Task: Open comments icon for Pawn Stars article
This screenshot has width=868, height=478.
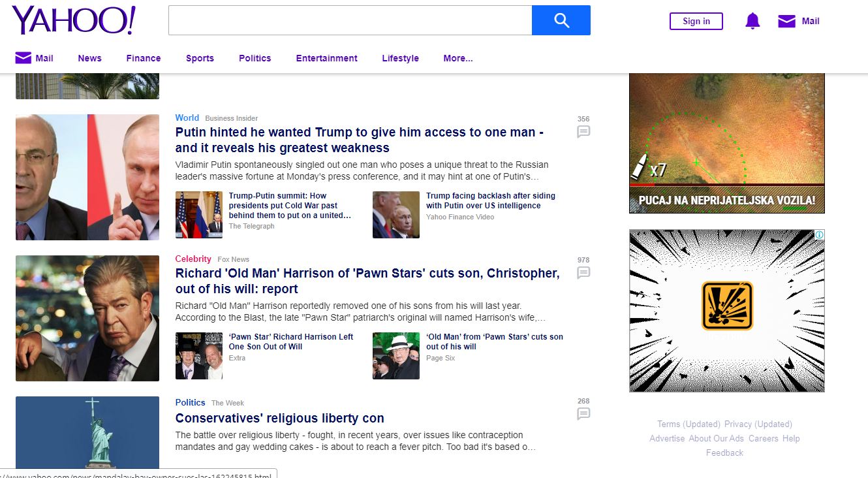Action: 583,273
